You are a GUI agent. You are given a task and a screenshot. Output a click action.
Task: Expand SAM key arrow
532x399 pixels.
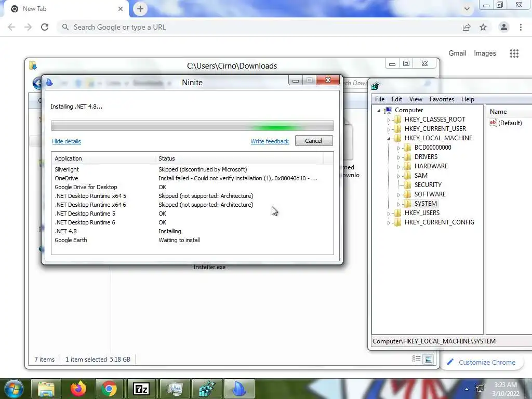click(x=398, y=176)
